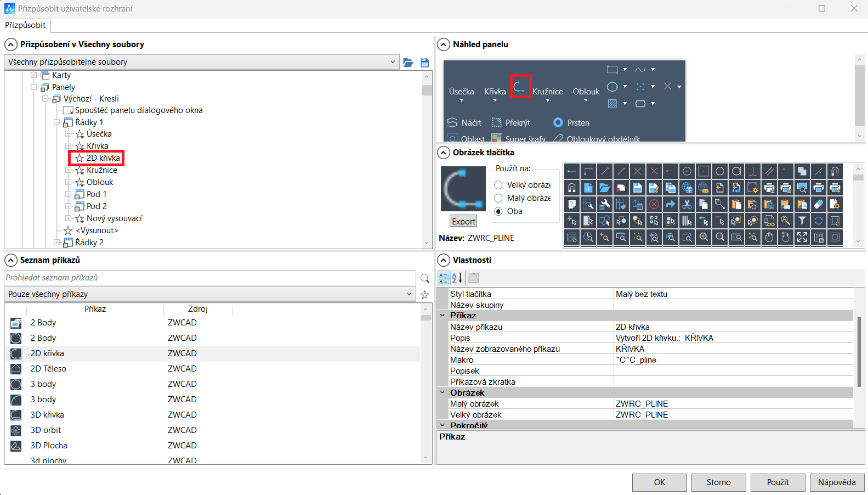Select the Malý obrázek radio button
This screenshot has width=868, height=495.
pyautogui.click(x=498, y=198)
